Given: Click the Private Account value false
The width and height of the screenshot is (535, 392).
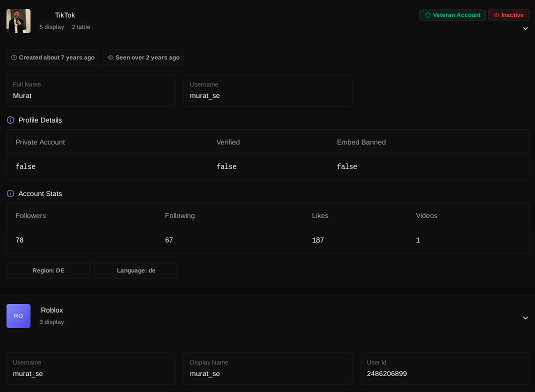Looking at the screenshot, I should point(25,166).
